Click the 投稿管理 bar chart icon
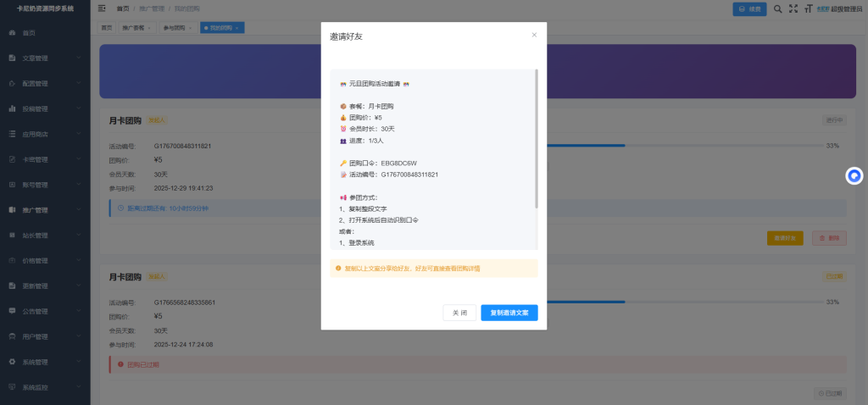This screenshot has height=405, width=868. [12, 109]
